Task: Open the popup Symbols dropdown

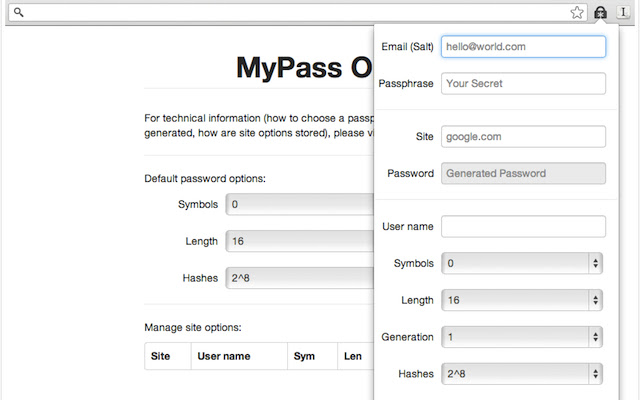Action: click(522, 263)
